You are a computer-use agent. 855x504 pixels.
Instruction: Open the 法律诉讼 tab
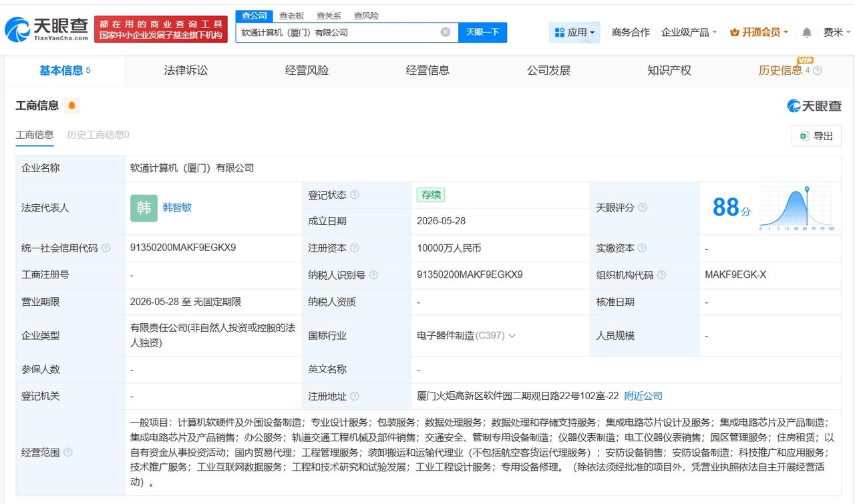pos(186,71)
